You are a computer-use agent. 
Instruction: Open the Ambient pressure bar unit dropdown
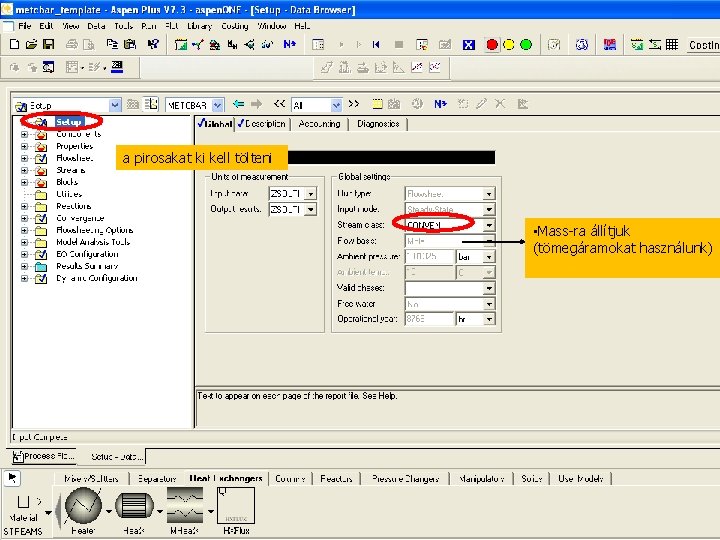[x=489, y=257]
